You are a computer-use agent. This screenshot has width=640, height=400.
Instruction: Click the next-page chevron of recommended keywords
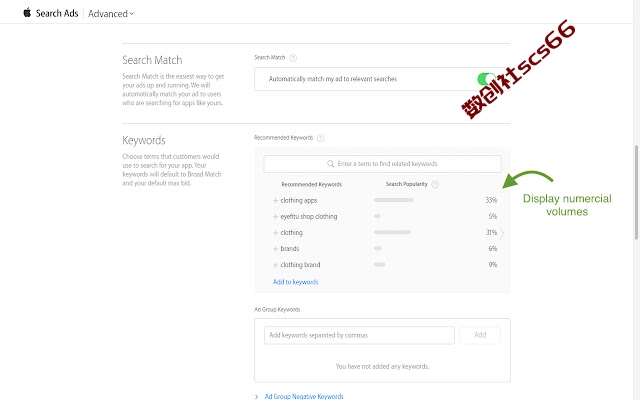tap(502, 234)
